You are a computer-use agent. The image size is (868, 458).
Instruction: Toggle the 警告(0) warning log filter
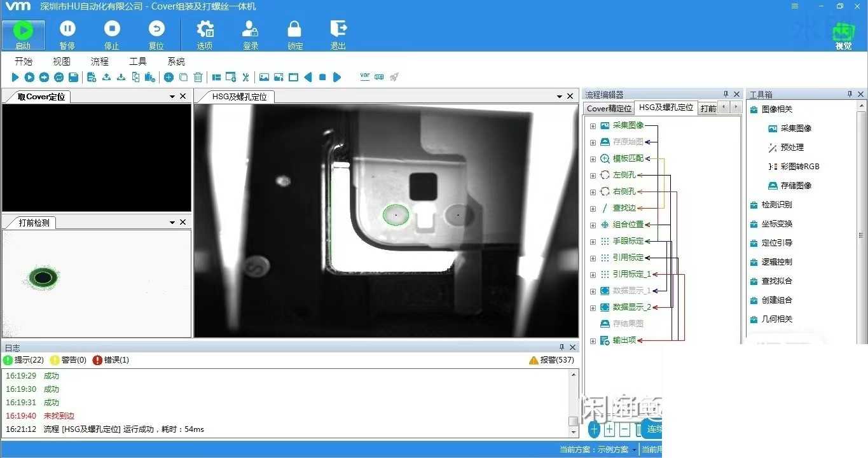68,360
